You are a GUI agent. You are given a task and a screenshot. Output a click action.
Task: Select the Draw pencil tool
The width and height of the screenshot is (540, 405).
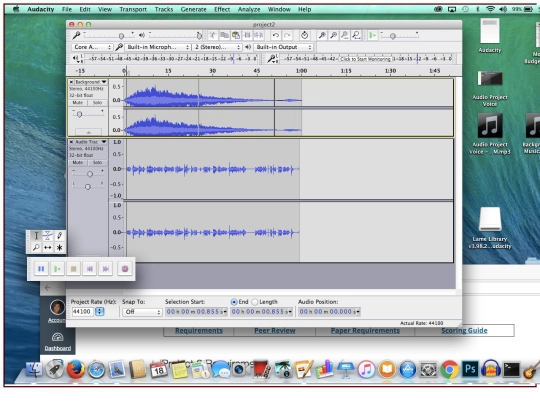click(60, 236)
